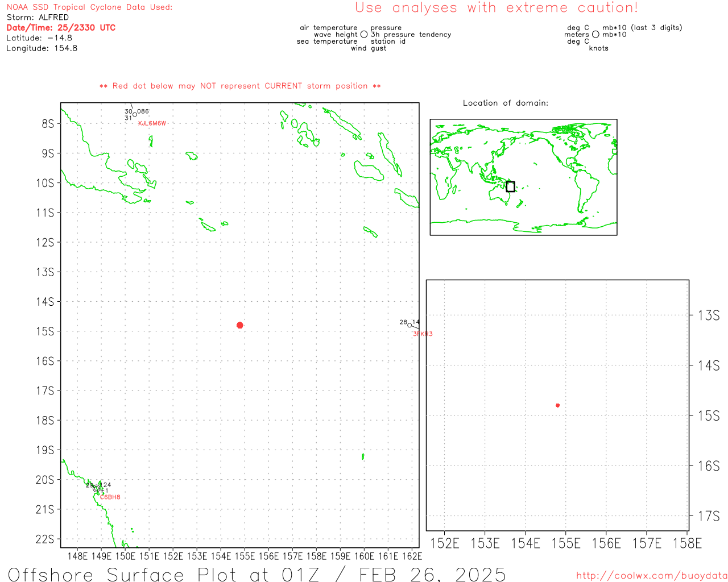Click '3h pressure tendency' legend text
Screen dimensions: 728x582
tap(411, 35)
